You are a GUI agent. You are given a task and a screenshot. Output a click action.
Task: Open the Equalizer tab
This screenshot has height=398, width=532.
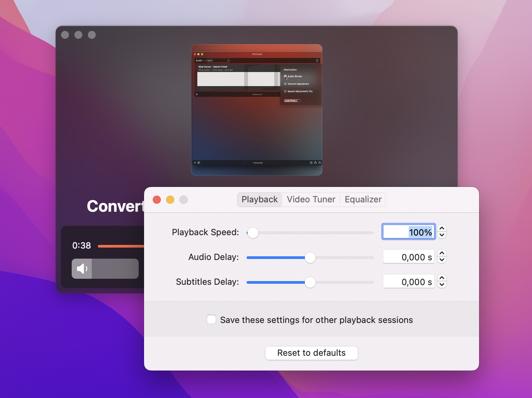(x=363, y=200)
